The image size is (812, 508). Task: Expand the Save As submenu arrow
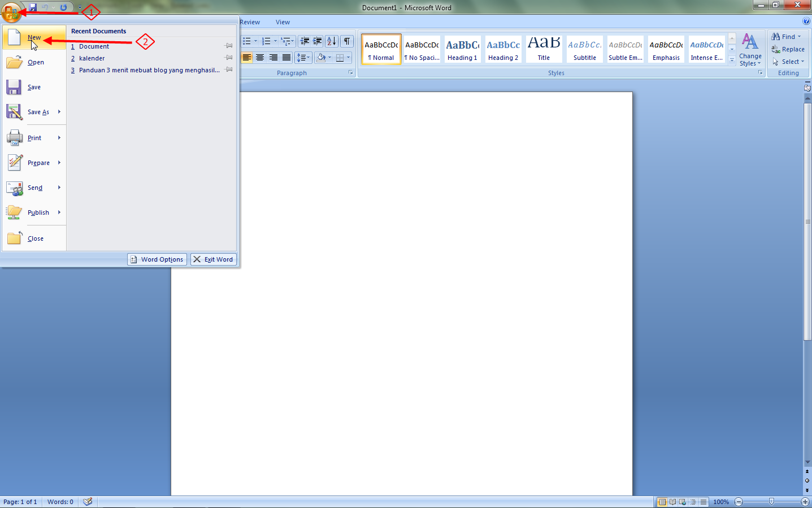tap(59, 112)
